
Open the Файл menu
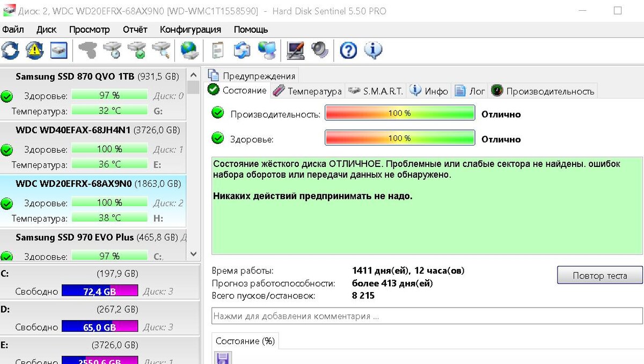click(x=13, y=30)
